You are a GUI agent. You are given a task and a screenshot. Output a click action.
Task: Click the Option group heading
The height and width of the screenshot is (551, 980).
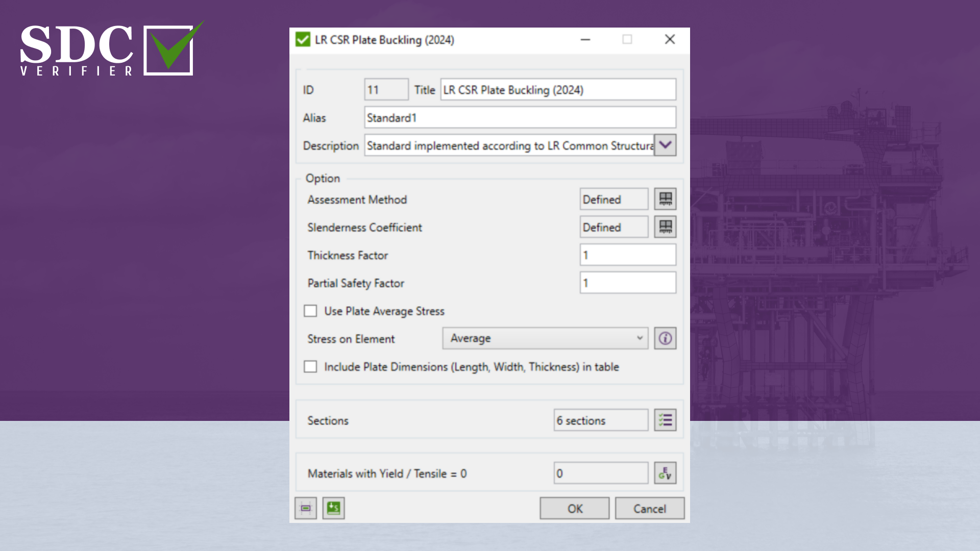323,178
